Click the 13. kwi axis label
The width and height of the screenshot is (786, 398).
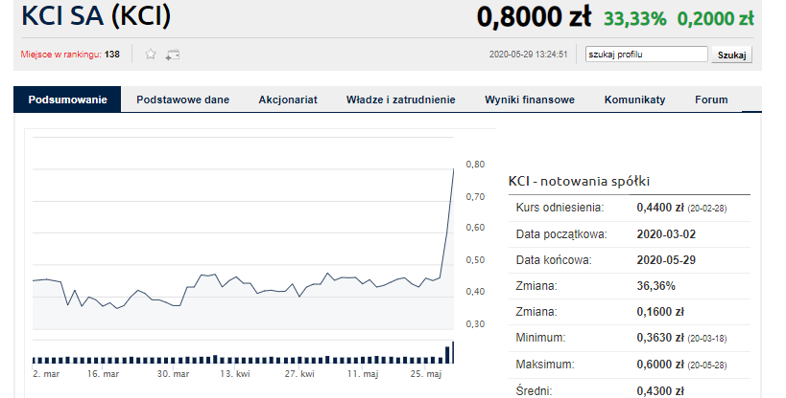point(235,374)
